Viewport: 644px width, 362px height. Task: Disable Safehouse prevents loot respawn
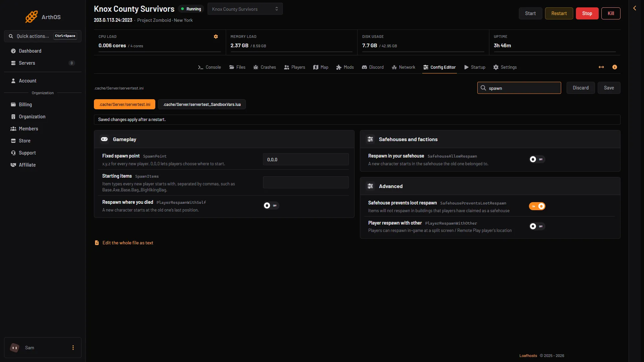point(537,206)
